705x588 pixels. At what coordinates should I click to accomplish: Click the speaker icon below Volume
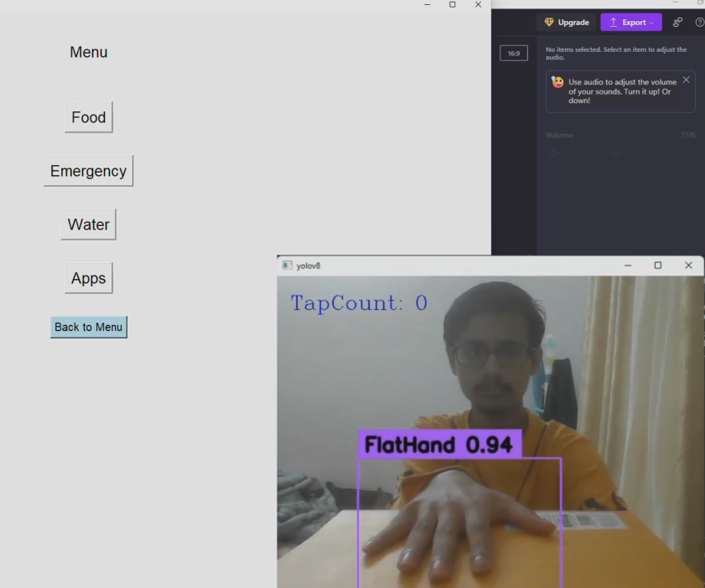click(554, 153)
